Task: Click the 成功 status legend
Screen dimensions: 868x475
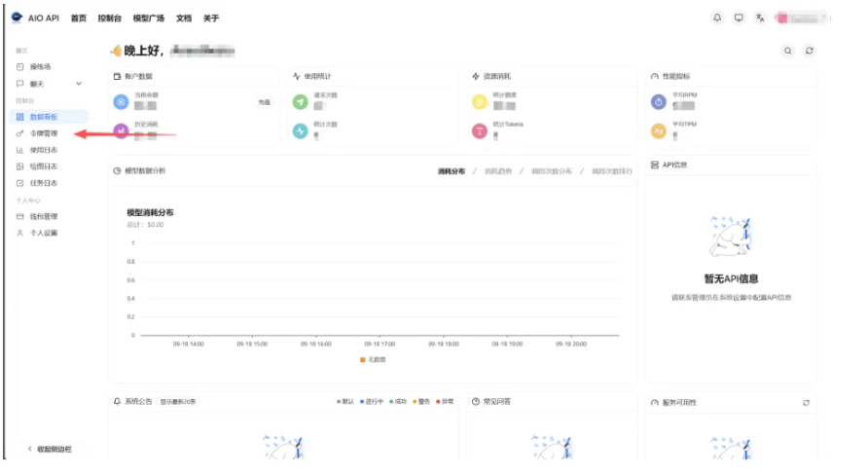Action: pyautogui.click(x=397, y=402)
